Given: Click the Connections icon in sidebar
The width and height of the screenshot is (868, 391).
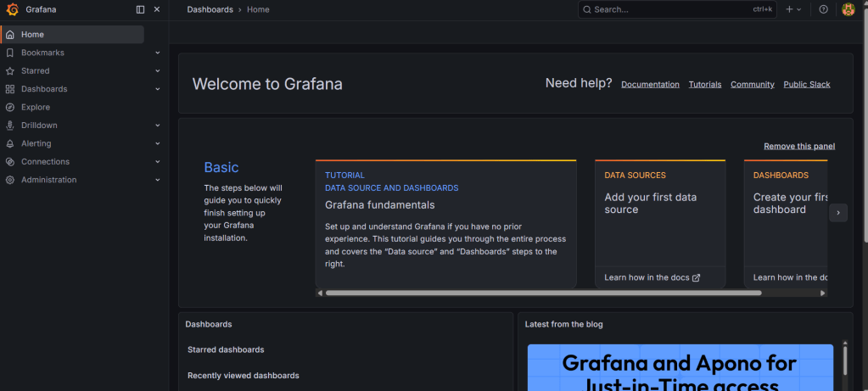Looking at the screenshot, I should point(10,162).
